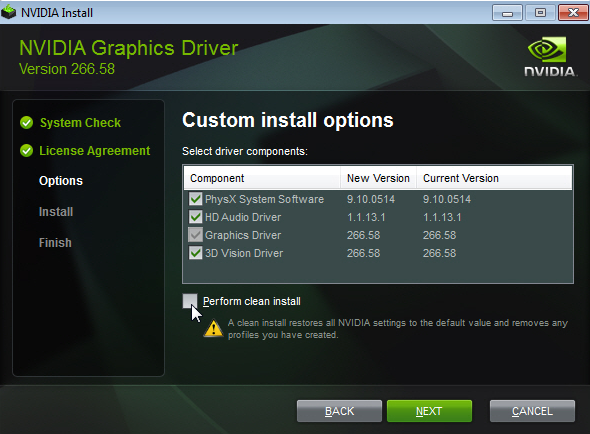Close the NVIDIA Install window
The image size is (590, 434).
pyautogui.click(x=573, y=13)
